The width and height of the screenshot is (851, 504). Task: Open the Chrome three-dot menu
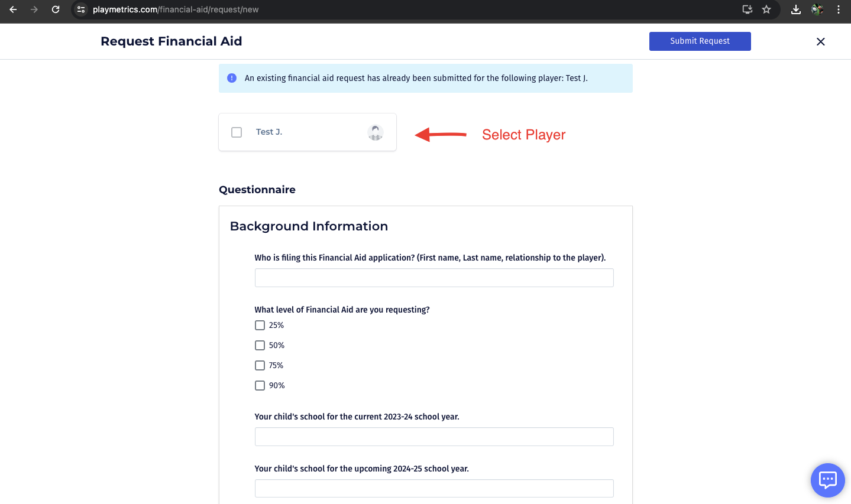point(839,9)
